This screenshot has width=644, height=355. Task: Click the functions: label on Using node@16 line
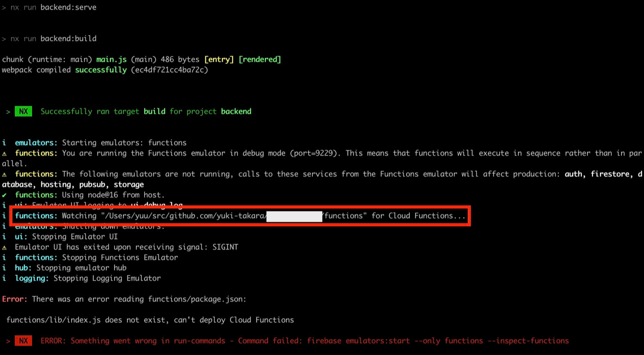click(36, 195)
